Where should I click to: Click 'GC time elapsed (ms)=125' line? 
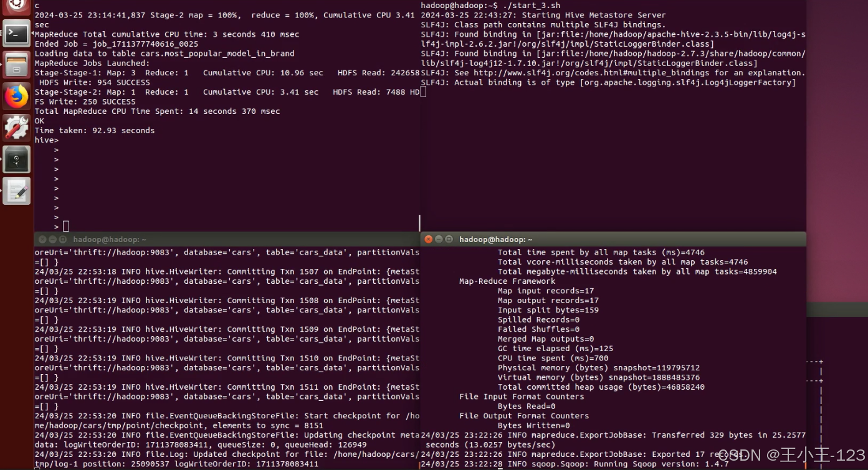click(x=556, y=349)
